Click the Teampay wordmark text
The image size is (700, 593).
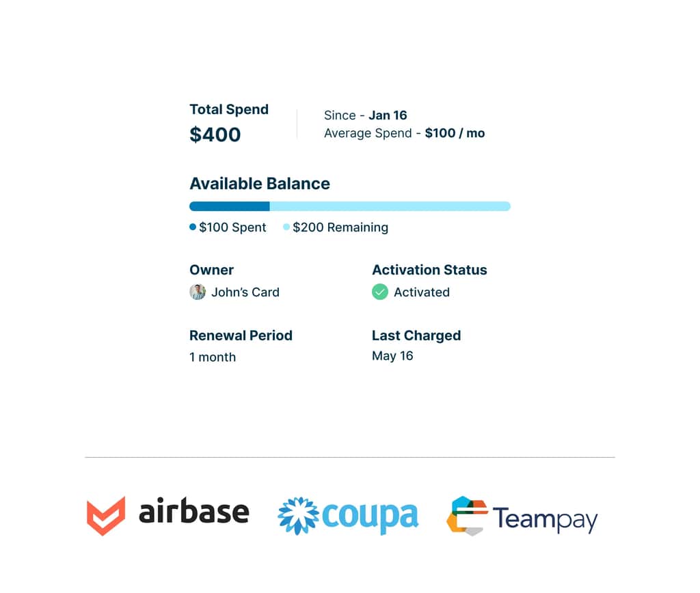[545, 519]
